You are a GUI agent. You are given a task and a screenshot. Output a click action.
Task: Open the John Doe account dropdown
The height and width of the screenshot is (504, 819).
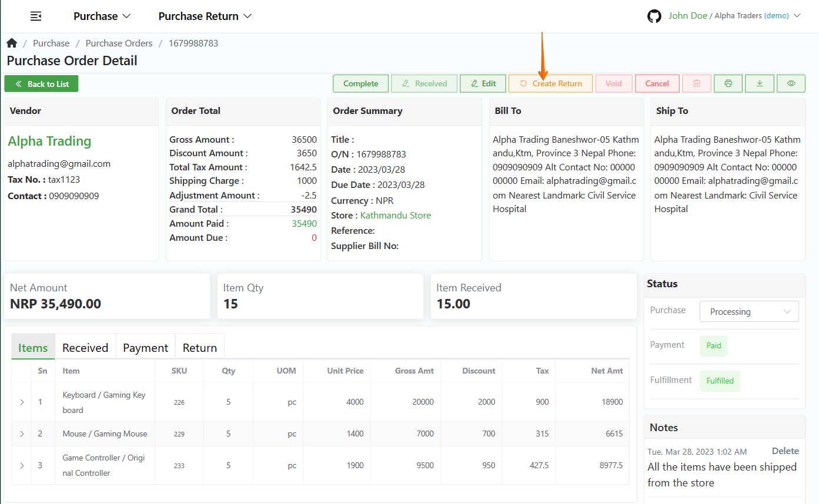pos(734,16)
